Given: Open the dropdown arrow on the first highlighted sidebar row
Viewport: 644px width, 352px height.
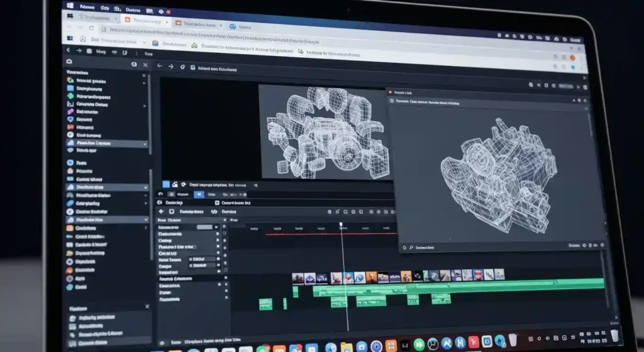Looking at the screenshot, I should tap(145, 144).
